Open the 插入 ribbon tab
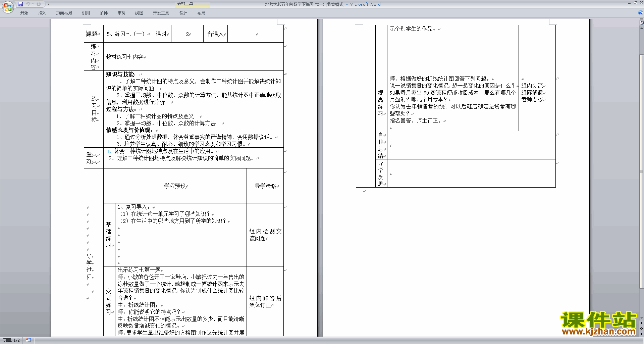The height and width of the screenshot is (344, 644). point(42,13)
